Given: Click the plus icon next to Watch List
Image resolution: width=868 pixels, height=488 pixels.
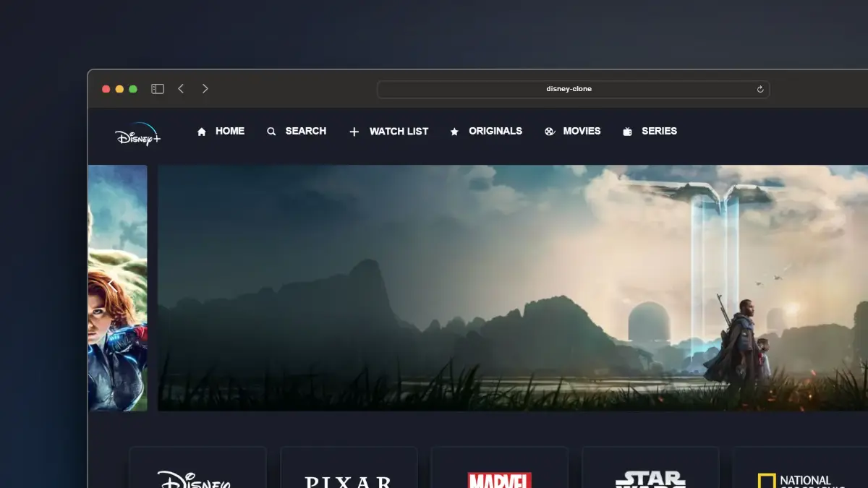Looking at the screenshot, I should (354, 131).
